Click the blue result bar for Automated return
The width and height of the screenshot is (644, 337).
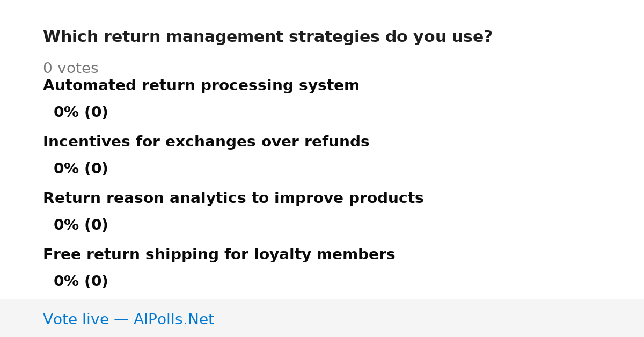pos(43,113)
